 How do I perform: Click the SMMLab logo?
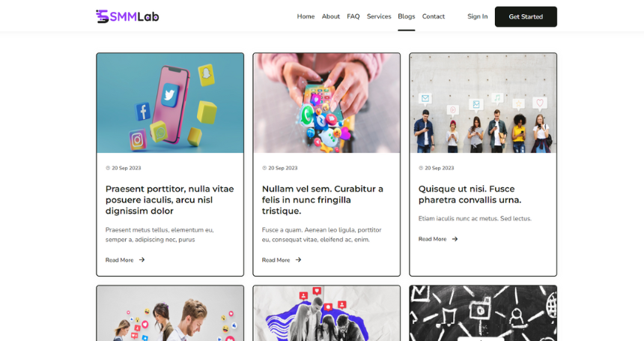(127, 16)
